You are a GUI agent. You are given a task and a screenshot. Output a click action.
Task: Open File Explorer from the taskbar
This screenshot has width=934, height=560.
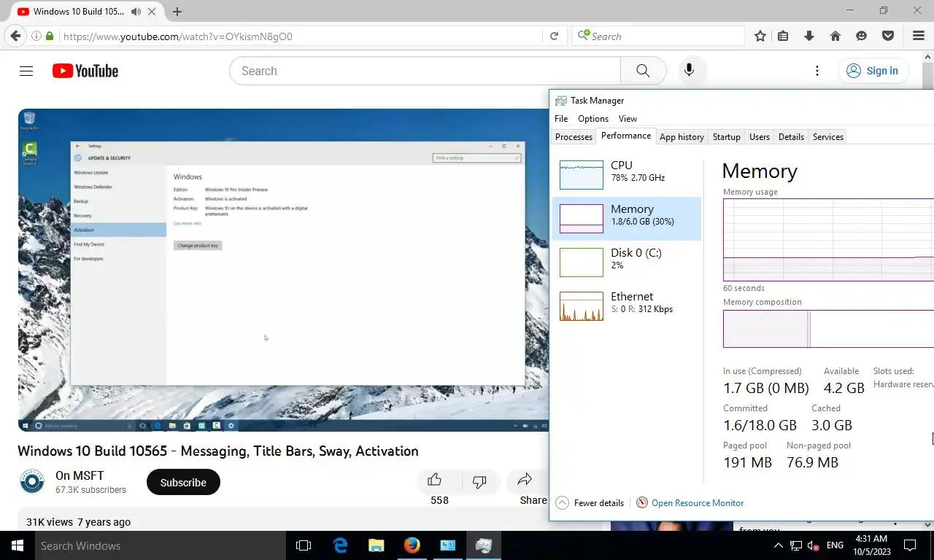click(x=376, y=545)
